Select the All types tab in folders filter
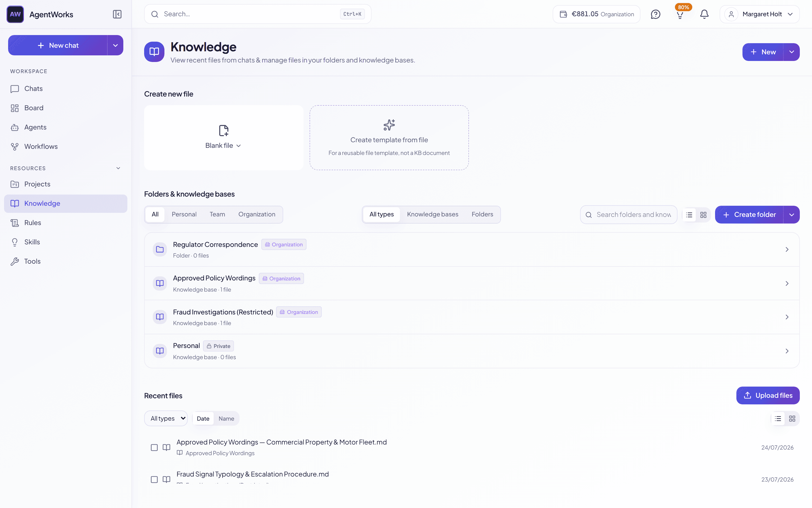Screen dimensions: 812x508 click(381, 214)
